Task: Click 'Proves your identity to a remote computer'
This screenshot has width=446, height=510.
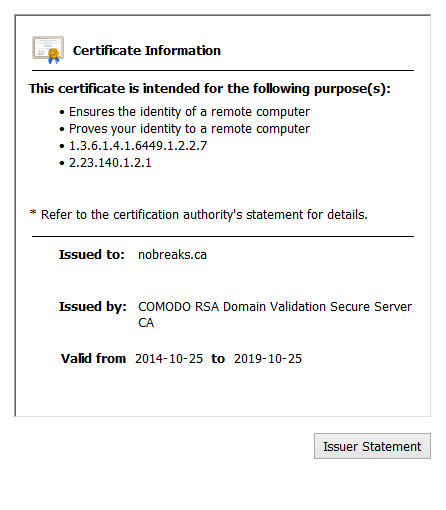Action: tap(189, 129)
